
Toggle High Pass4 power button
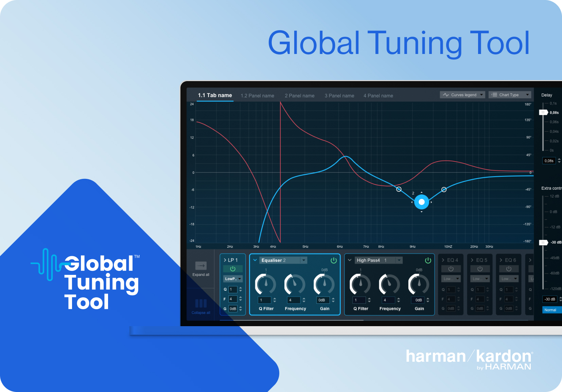coord(428,260)
